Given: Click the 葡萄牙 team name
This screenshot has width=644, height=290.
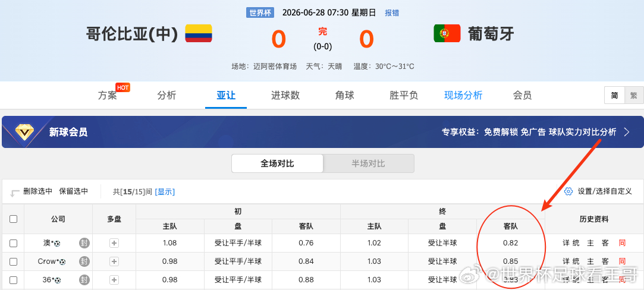Looking at the screenshot, I should (x=491, y=34).
